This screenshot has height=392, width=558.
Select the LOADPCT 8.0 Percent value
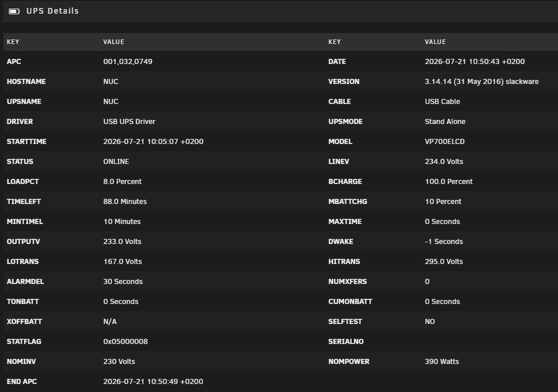122,181
